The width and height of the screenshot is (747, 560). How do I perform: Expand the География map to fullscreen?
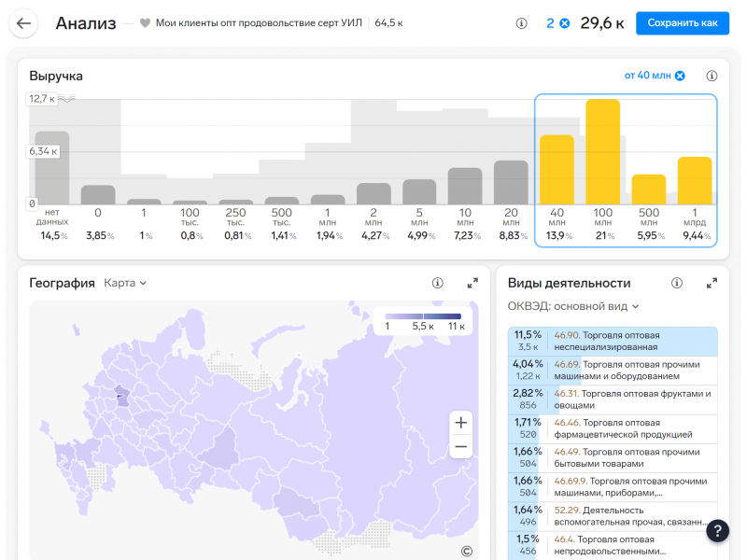click(472, 283)
